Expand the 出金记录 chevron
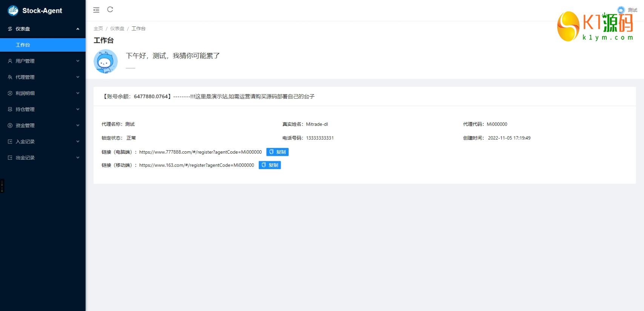Image resolution: width=644 pixels, height=311 pixels. (78, 158)
